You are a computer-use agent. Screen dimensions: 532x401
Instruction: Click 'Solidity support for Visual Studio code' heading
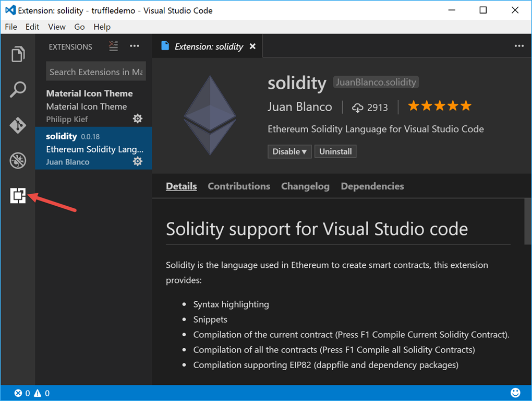(x=317, y=229)
